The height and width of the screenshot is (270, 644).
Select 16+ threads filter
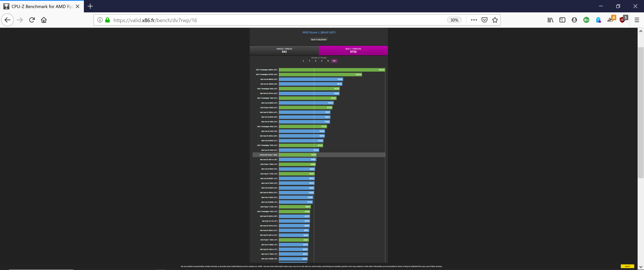tap(334, 61)
